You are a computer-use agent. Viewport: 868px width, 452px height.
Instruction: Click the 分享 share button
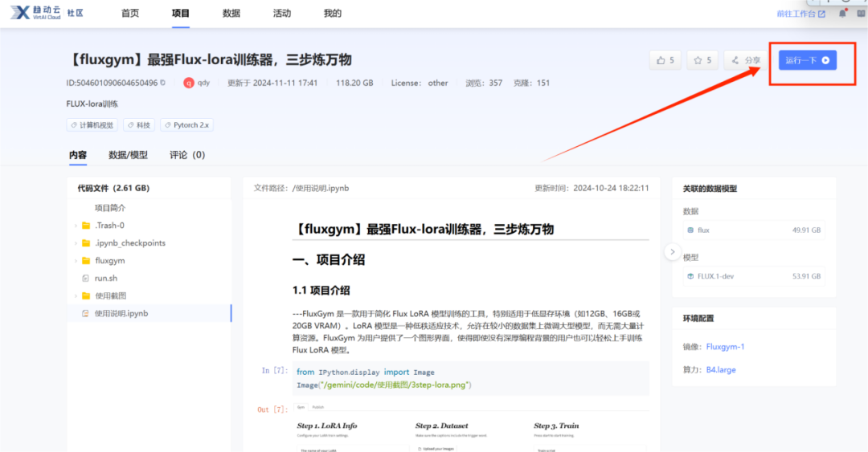coord(745,60)
